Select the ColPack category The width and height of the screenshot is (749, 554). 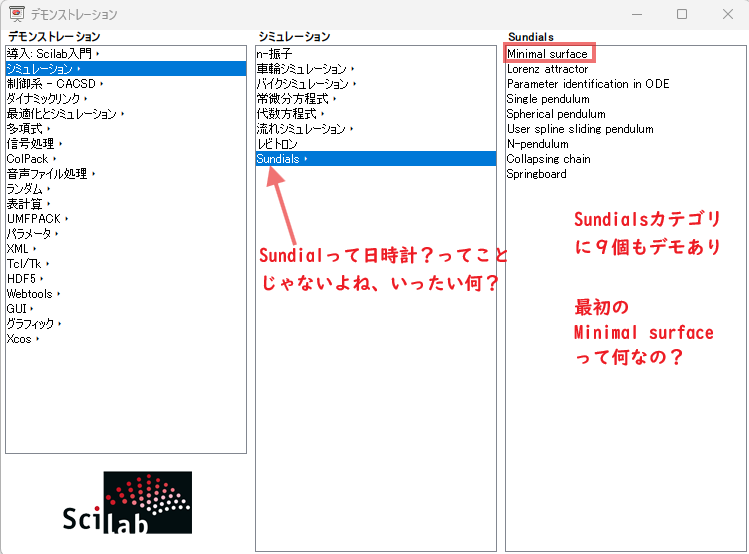pos(126,159)
